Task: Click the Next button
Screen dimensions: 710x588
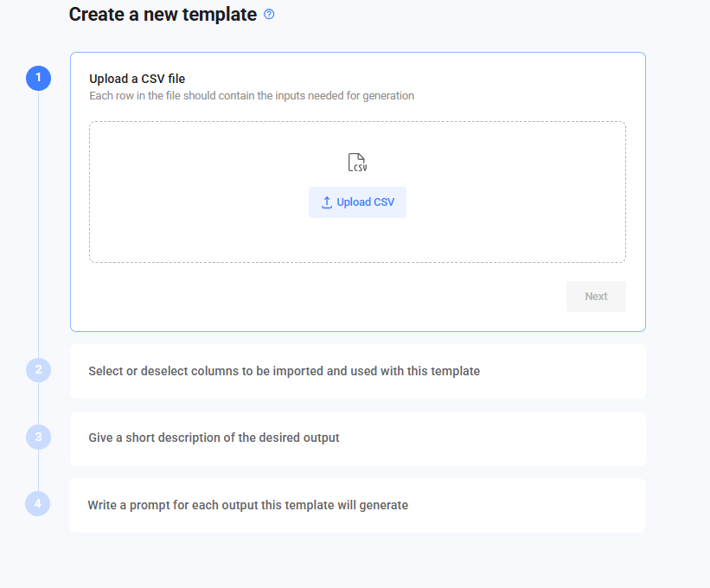Action: point(596,297)
